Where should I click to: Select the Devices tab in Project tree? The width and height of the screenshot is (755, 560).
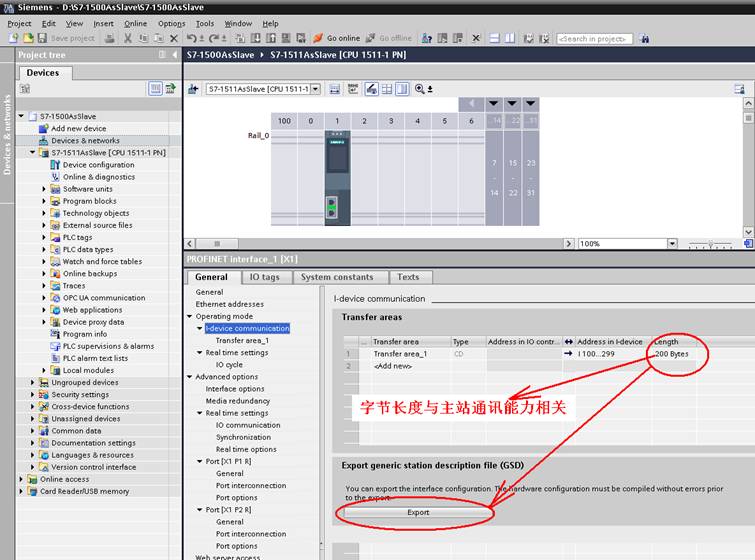43,73
